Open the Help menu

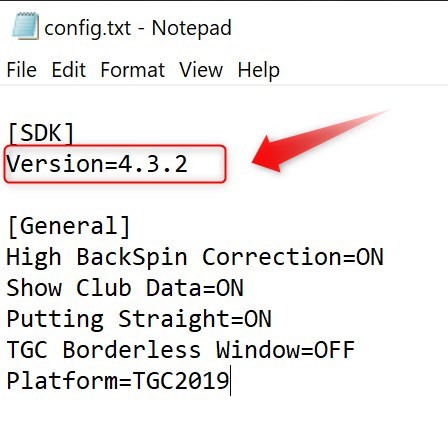click(259, 71)
